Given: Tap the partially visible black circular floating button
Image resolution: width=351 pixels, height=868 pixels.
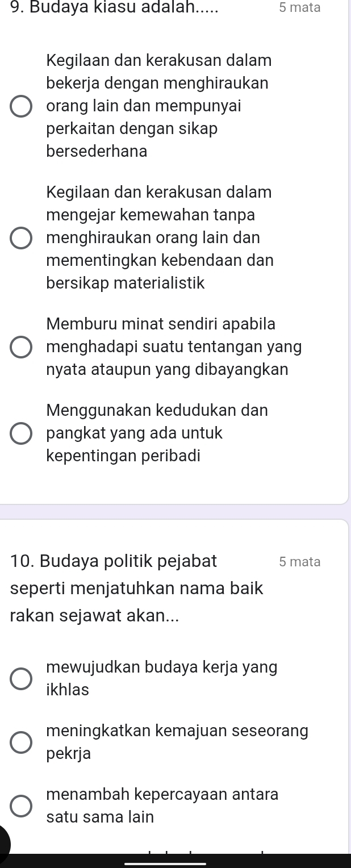Looking at the screenshot, I should tap(4, 843).
